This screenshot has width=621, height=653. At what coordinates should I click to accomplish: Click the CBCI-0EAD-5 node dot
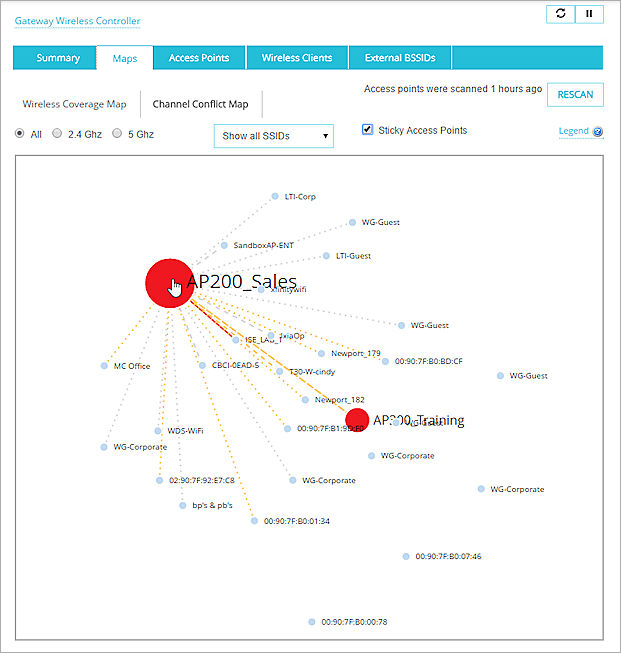[202, 365]
